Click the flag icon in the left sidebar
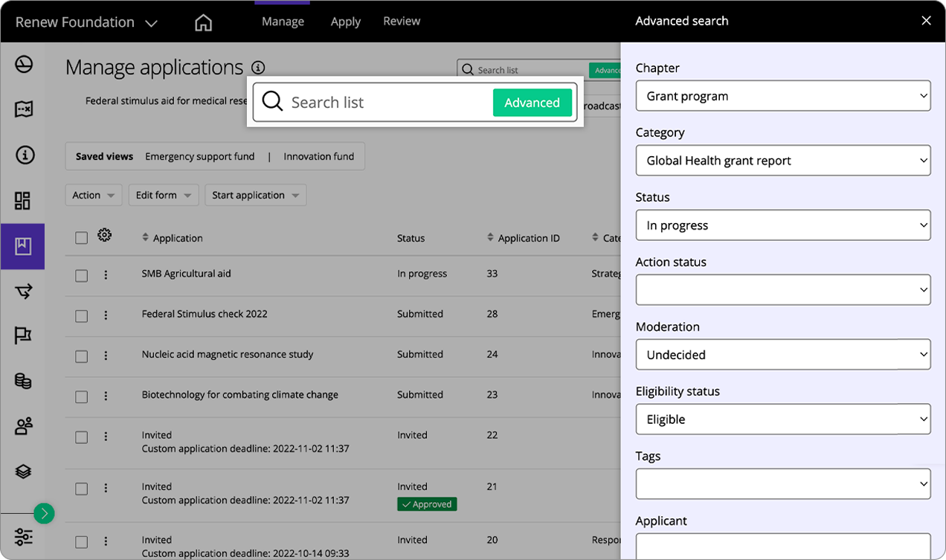The image size is (946, 560). [x=23, y=335]
